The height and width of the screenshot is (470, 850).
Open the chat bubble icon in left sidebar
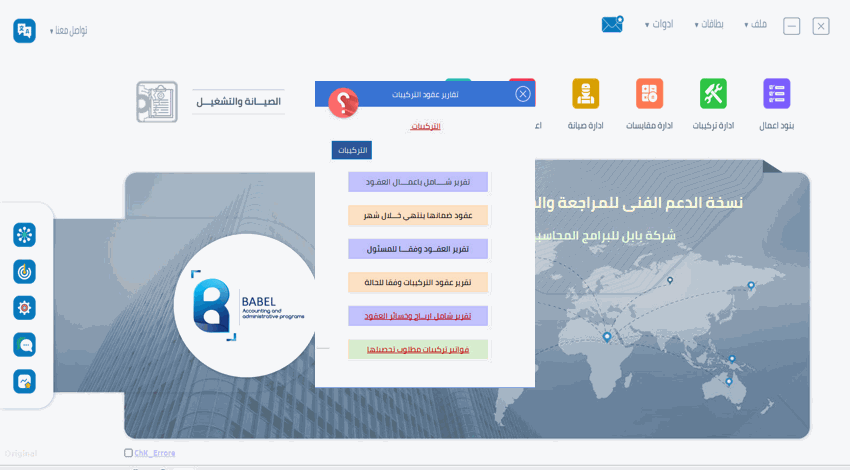pos(25,344)
